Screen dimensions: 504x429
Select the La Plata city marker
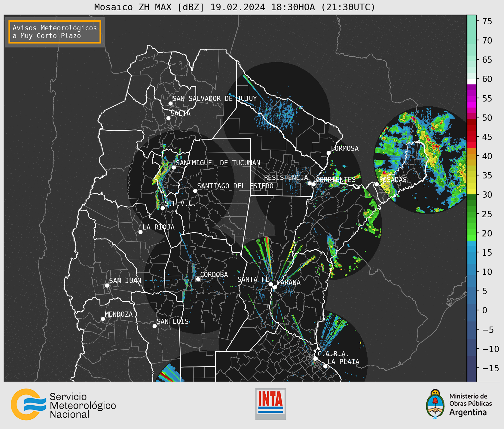point(325,366)
